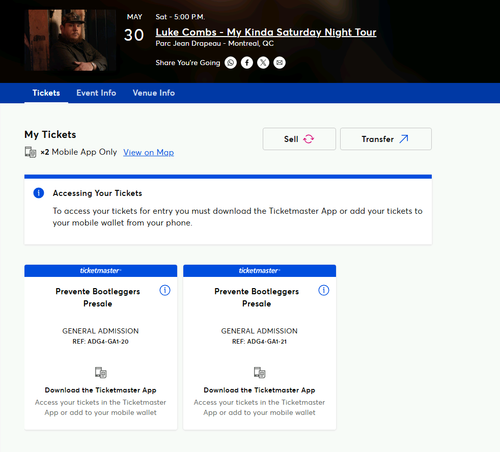Click the Sell button
The image size is (500, 452).
[x=299, y=139]
